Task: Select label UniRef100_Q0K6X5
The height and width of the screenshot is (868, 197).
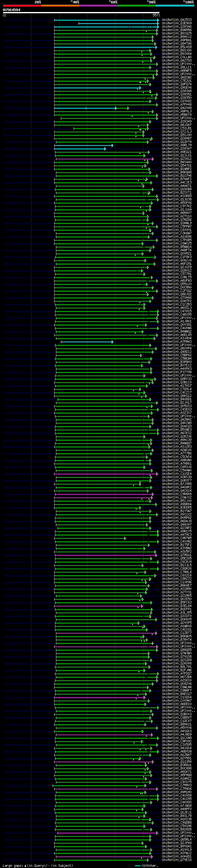Action: (x=177, y=619)
